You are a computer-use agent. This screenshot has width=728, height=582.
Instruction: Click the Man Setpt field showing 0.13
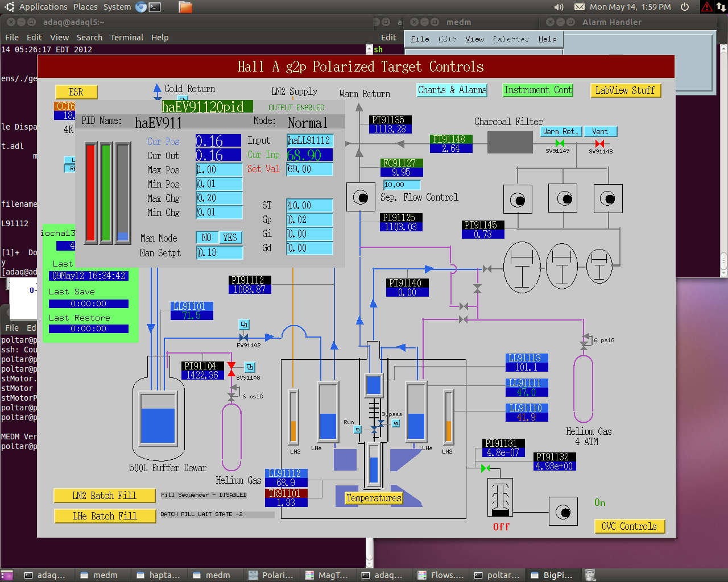[219, 253]
